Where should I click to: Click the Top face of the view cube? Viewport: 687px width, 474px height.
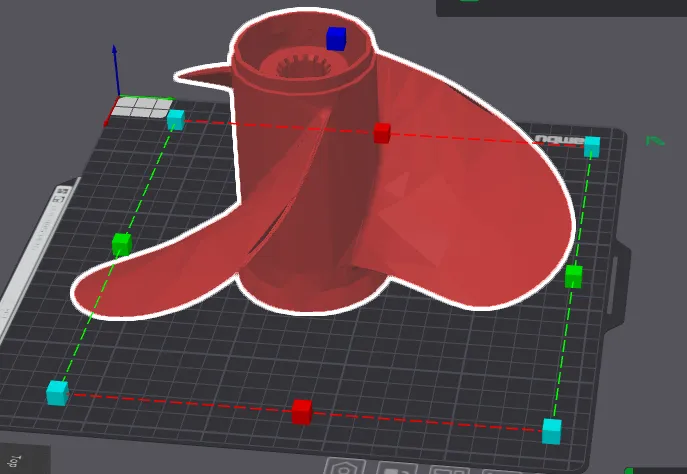[24, 459]
